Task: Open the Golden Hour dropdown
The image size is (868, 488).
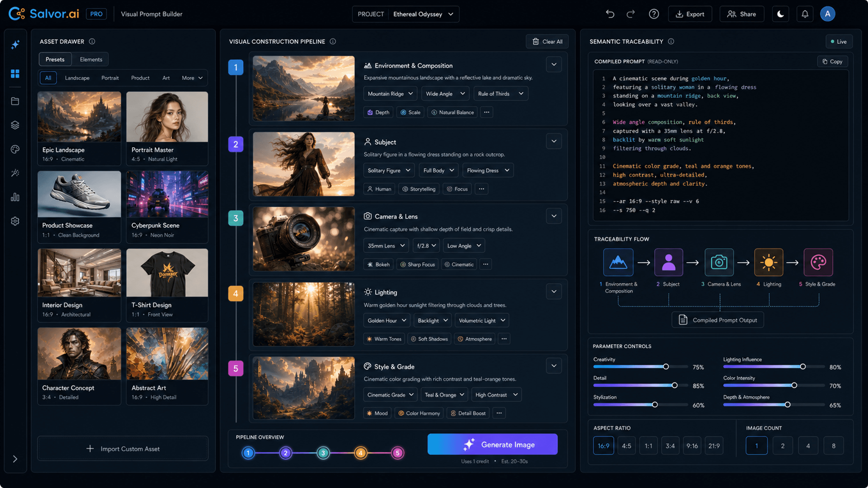Action: pos(387,321)
